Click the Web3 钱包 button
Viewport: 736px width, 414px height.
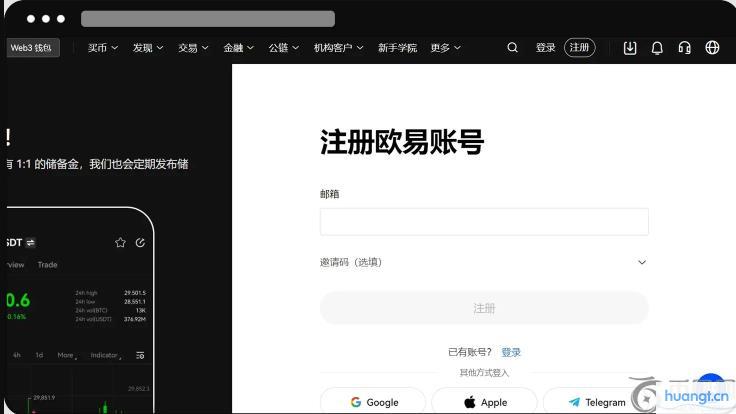pos(30,48)
